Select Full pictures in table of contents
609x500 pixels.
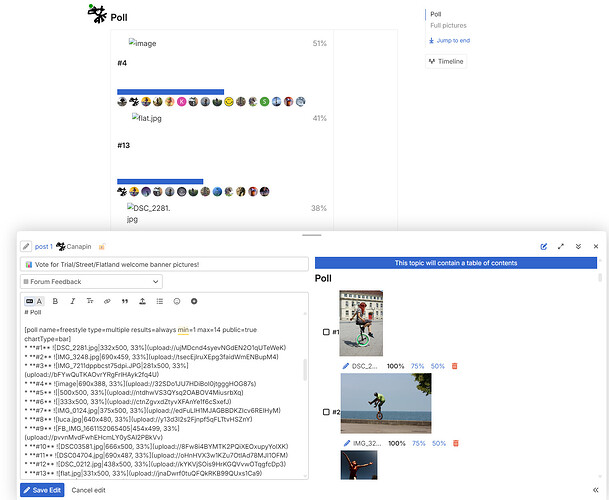pos(448,25)
